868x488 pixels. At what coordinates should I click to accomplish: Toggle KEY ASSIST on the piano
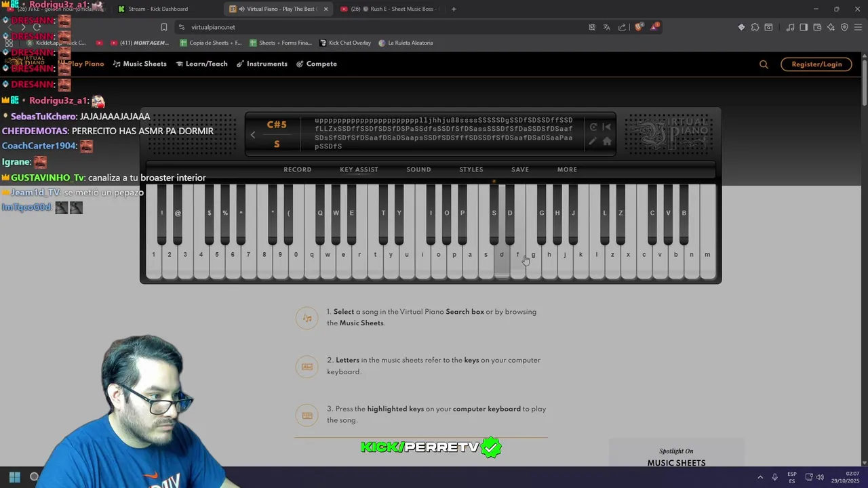tap(359, 169)
